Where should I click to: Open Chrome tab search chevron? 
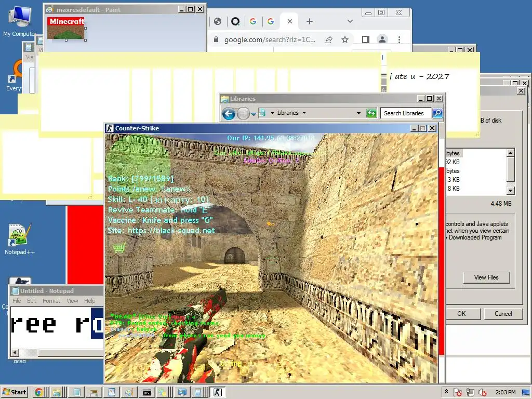(x=350, y=21)
